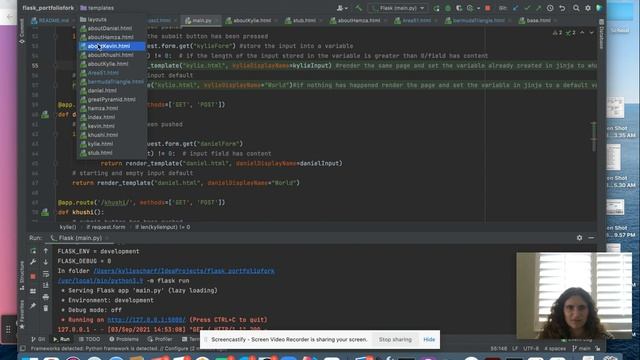Select greatPyramid.html in the dropdown list
The height and width of the screenshot is (360, 640).
111,99
